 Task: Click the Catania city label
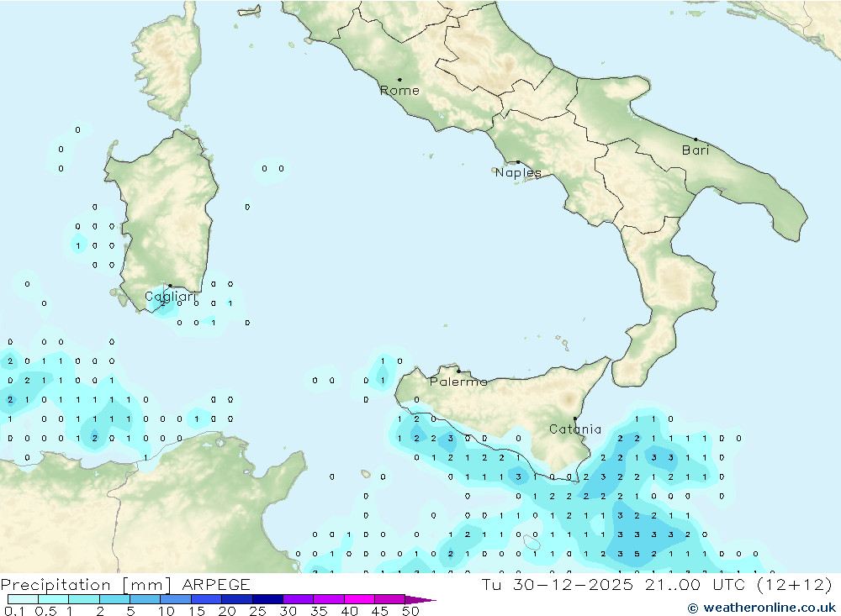click(575, 429)
